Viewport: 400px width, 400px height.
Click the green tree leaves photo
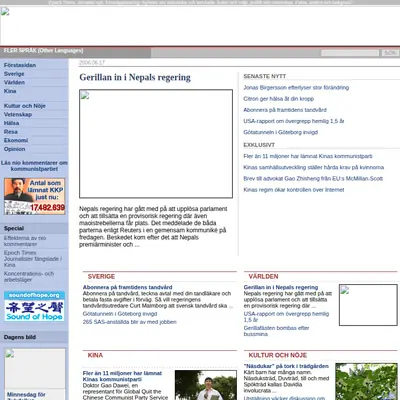coord(366,382)
